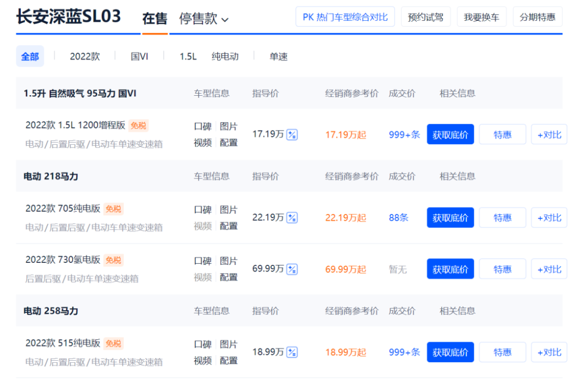Open price calculator for 18.99万 model
Image resolution: width=588 pixels, height=383 pixels.
pyautogui.click(x=292, y=353)
